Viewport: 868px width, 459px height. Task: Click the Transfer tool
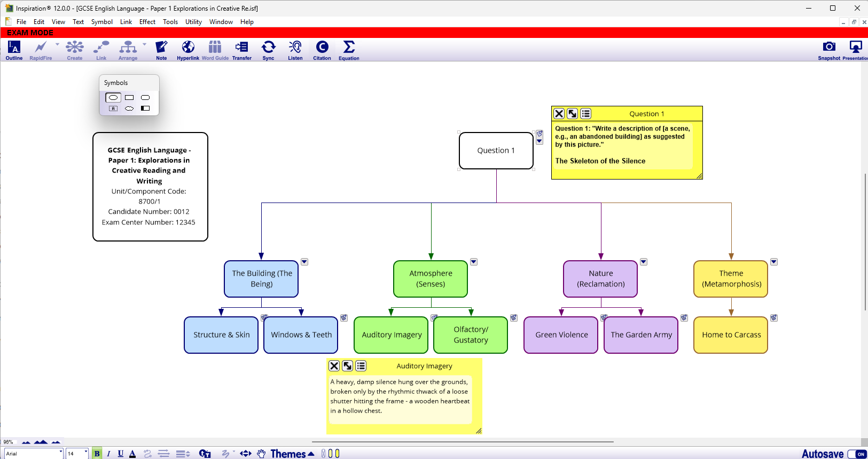(242, 50)
